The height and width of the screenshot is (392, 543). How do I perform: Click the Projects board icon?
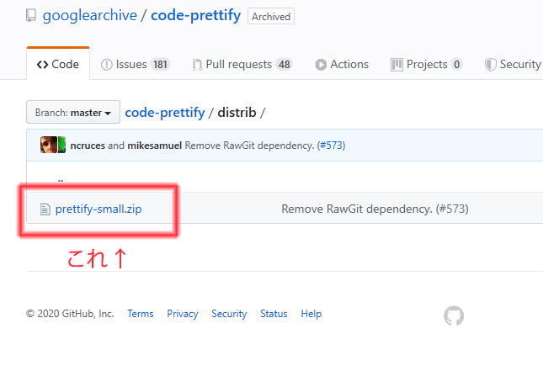click(397, 65)
